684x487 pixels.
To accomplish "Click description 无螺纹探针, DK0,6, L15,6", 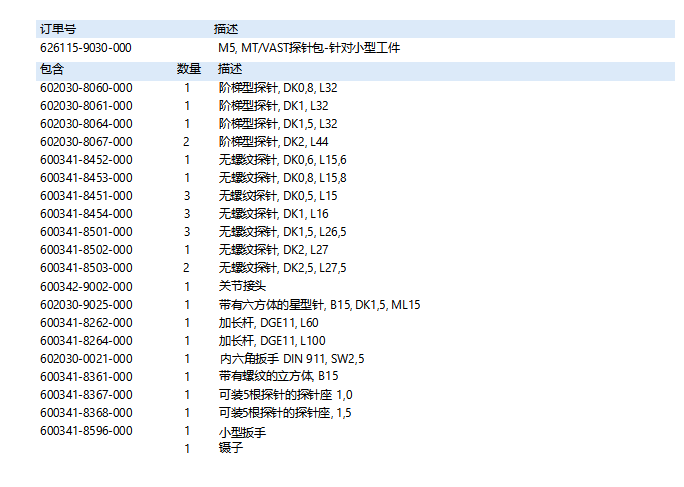I will click(282, 160).
